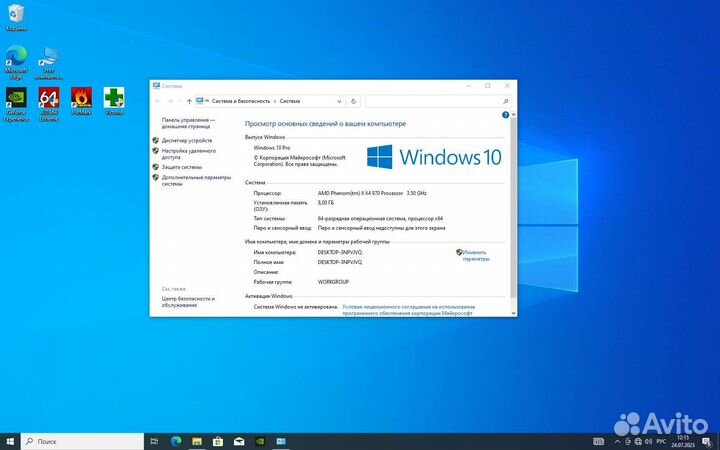Open the Recycle Bin desktop icon
The image size is (720, 450).
click(16, 17)
